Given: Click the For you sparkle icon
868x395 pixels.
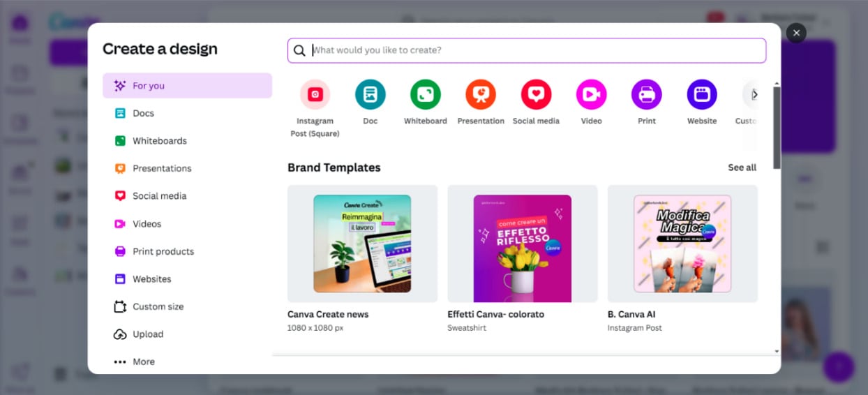Looking at the screenshot, I should click(120, 86).
